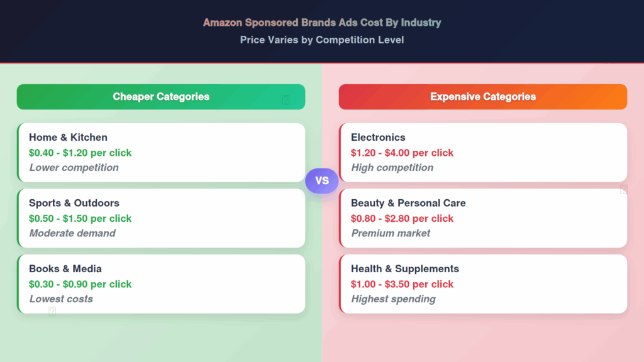644x362 pixels.
Task: Select the Books & Media card title
Action: pyautogui.click(x=65, y=268)
